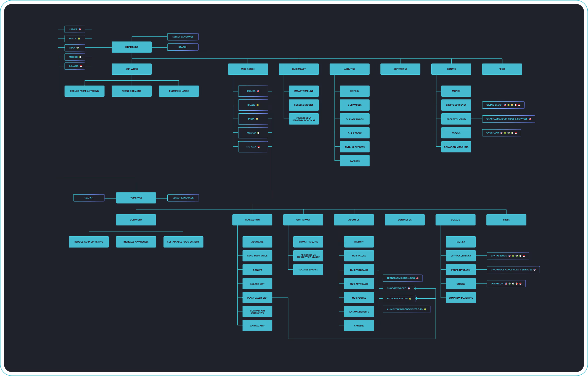
Task: Click the Contact Us box in the bottom sitemap
Action: click(x=405, y=220)
